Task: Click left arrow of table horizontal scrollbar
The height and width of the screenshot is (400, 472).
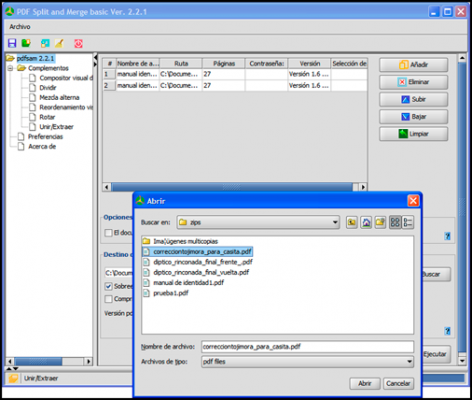Action: point(106,187)
